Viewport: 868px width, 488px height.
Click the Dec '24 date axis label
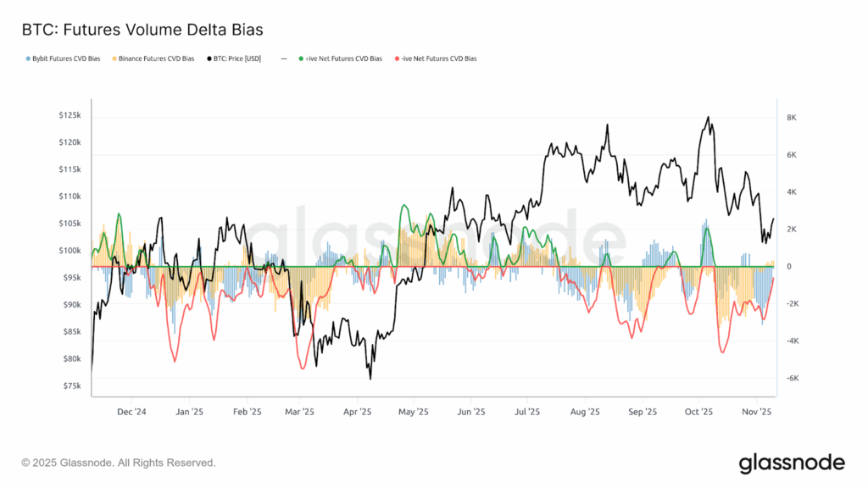pos(131,412)
